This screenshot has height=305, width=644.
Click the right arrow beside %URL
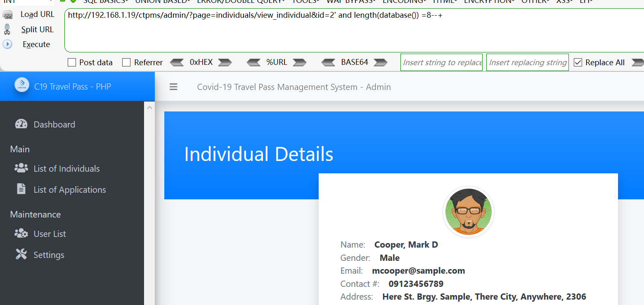[300, 62]
